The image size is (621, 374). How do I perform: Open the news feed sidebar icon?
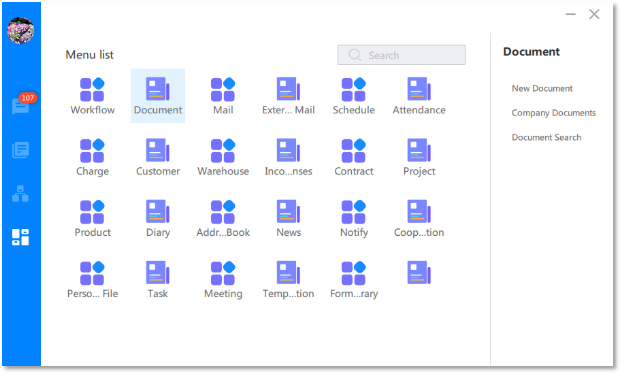click(x=21, y=150)
